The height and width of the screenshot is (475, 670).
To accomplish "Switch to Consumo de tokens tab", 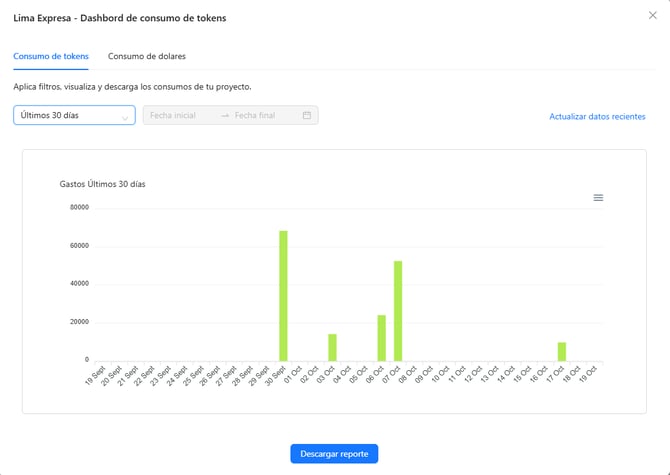I will coord(50,56).
